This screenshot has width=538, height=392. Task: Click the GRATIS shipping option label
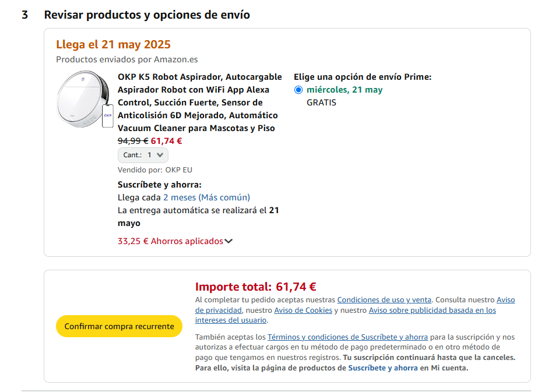click(x=322, y=103)
